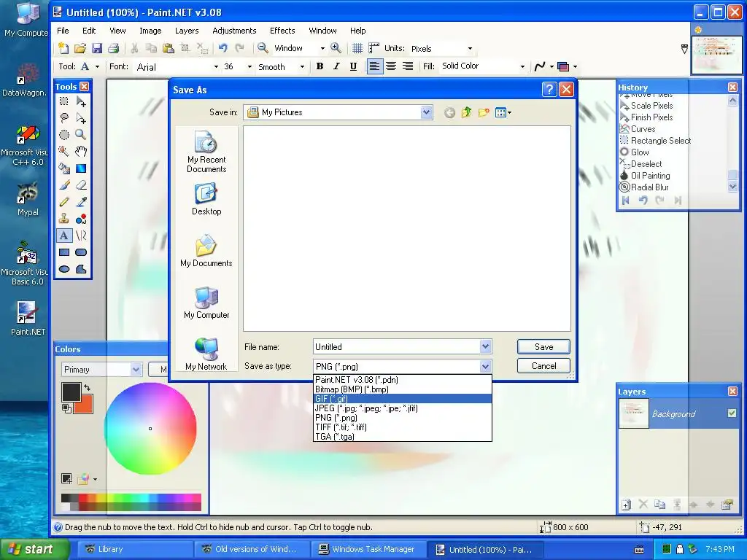747x560 pixels.
Task: Select the Pan hand tool
Action: (81, 152)
